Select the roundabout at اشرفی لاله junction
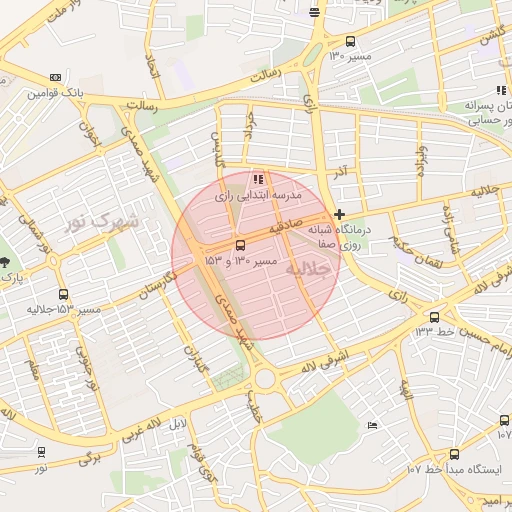This screenshot has height=512, width=512. (x=265, y=379)
